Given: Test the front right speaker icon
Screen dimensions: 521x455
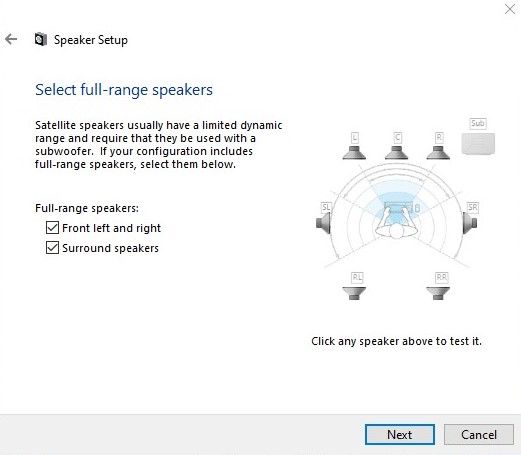Looking at the screenshot, I should (x=438, y=152).
